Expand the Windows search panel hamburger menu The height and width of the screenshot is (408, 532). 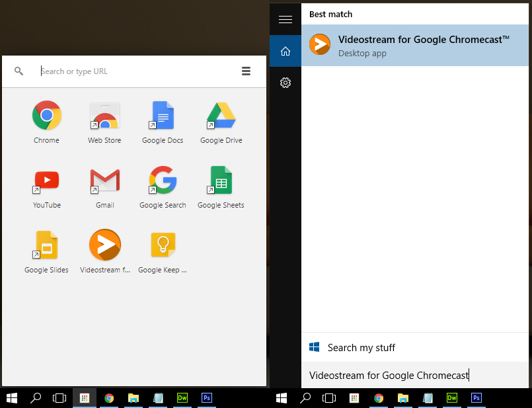[x=285, y=20]
